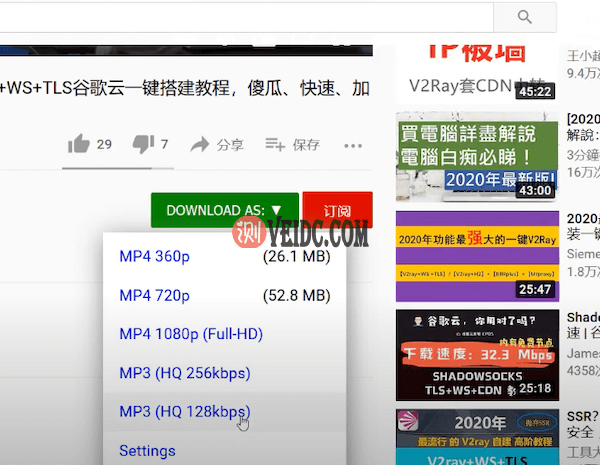
Task: Open the 25:47 one-click V2Ray thumbnail
Action: (475, 254)
